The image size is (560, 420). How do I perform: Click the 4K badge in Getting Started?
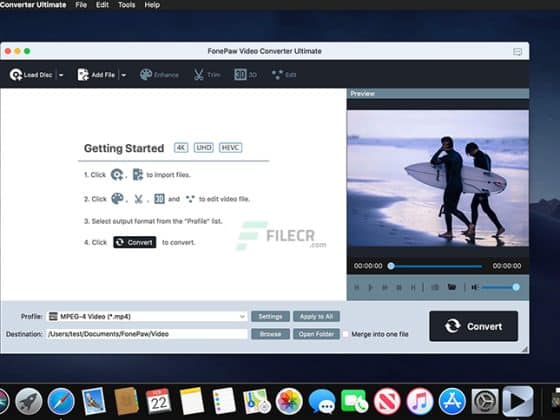(x=181, y=148)
